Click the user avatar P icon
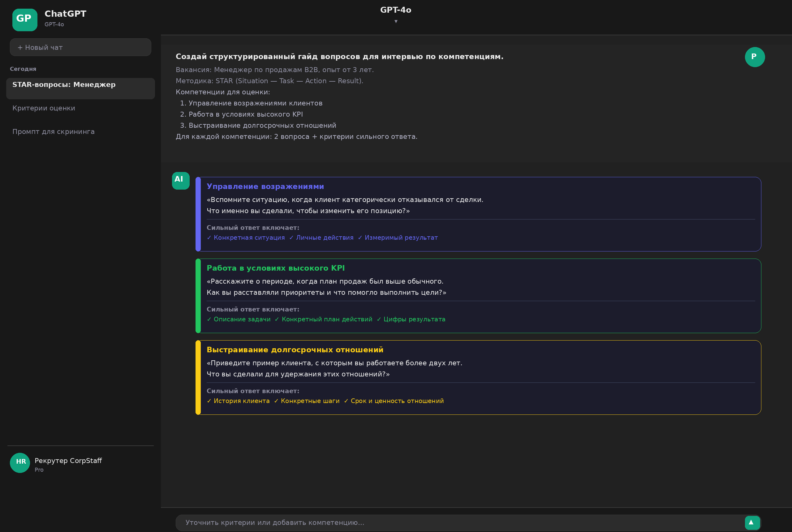This screenshot has width=792, height=532. (x=754, y=57)
